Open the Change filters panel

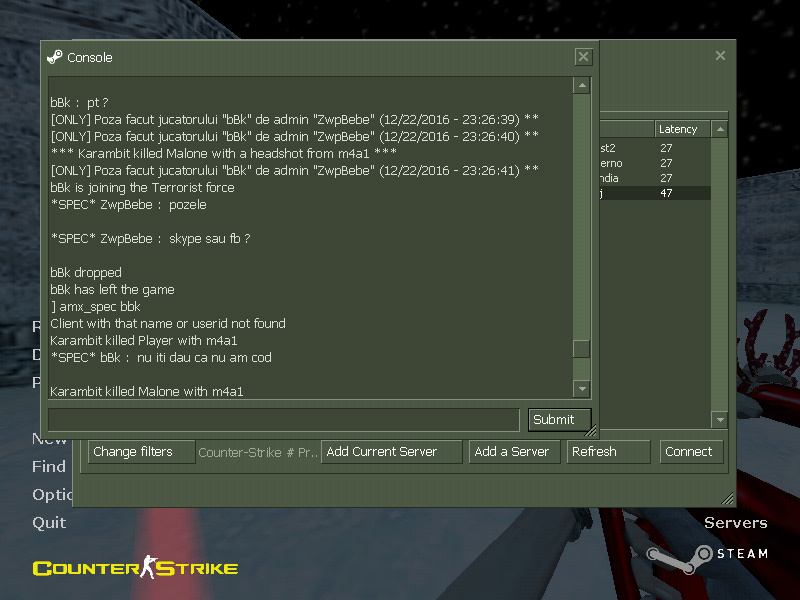141,452
